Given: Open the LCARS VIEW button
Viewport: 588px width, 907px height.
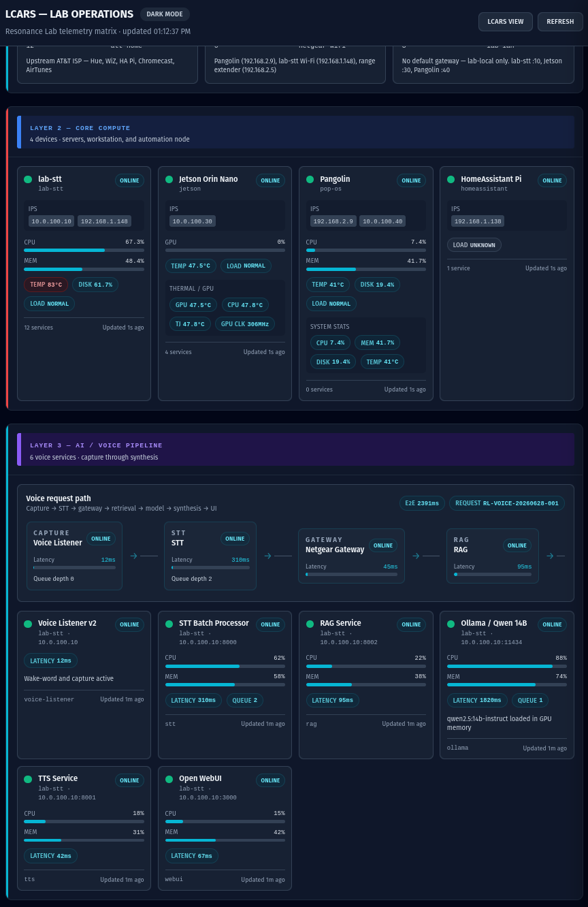Looking at the screenshot, I should pos(506,22).
